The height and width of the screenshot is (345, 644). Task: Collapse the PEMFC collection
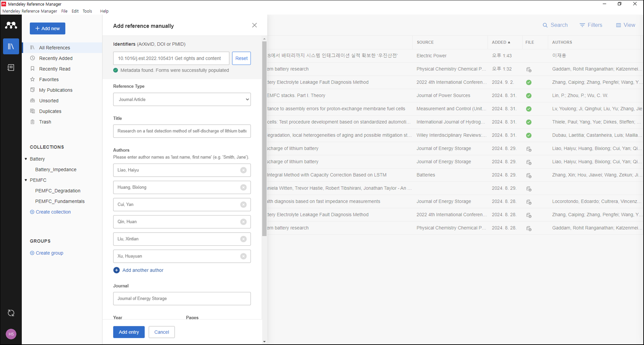tap(26, 180)
